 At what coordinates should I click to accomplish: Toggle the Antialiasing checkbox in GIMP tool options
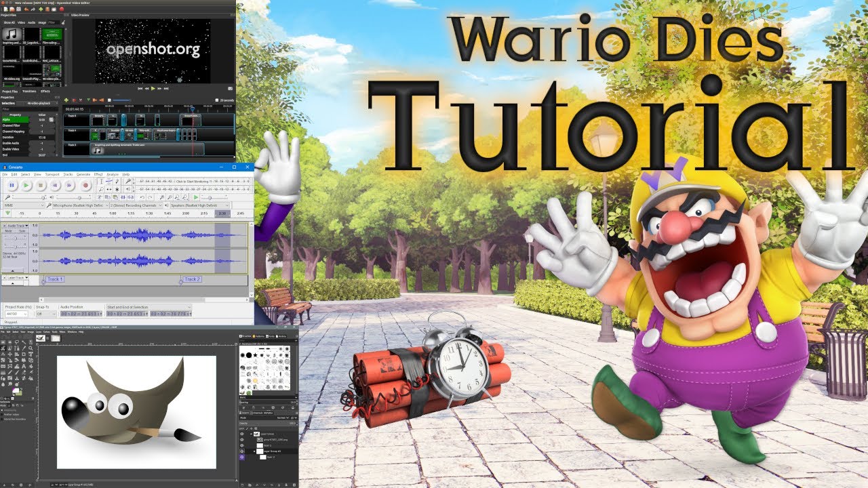tap(2, 410)
